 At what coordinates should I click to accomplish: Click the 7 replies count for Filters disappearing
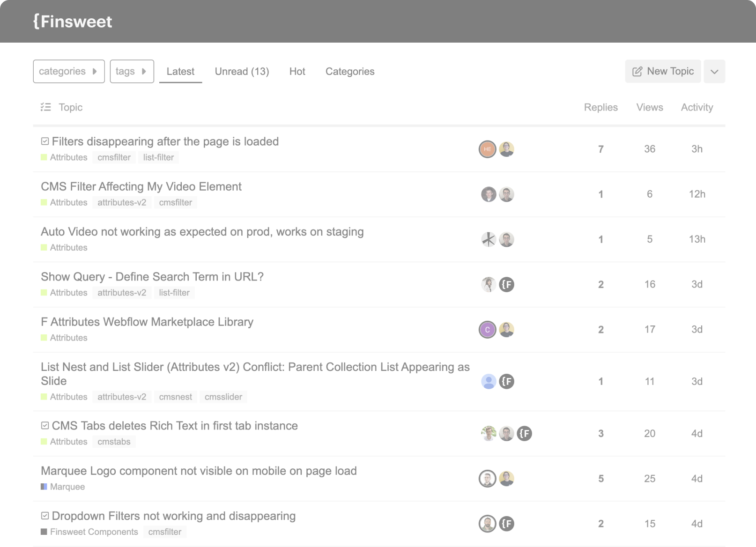[x=601, y=149]
